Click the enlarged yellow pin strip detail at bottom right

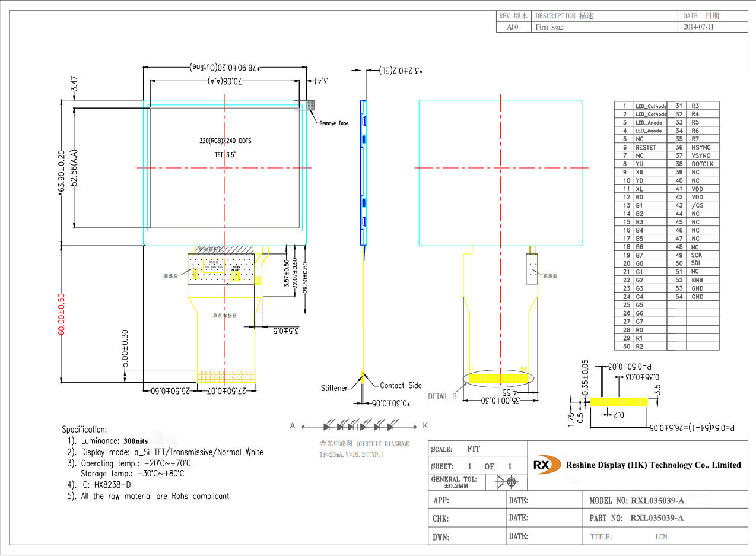coord(623,402)
